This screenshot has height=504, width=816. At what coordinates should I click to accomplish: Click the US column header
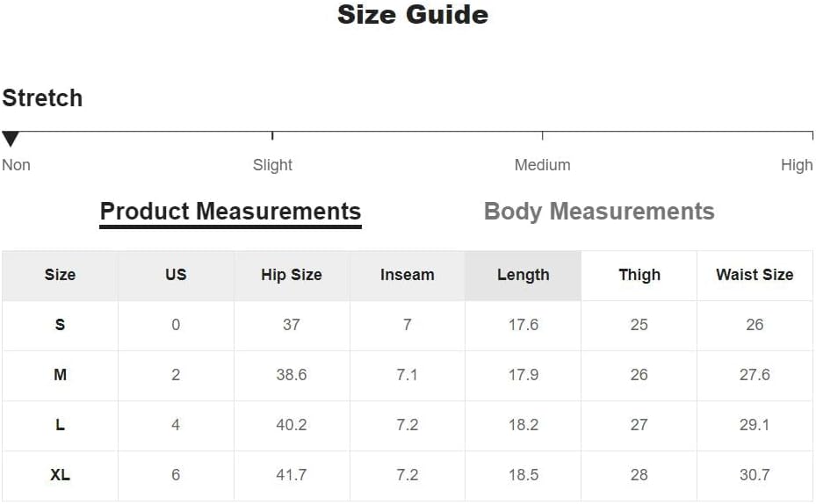pyautogui.click(x=176, y=275)
